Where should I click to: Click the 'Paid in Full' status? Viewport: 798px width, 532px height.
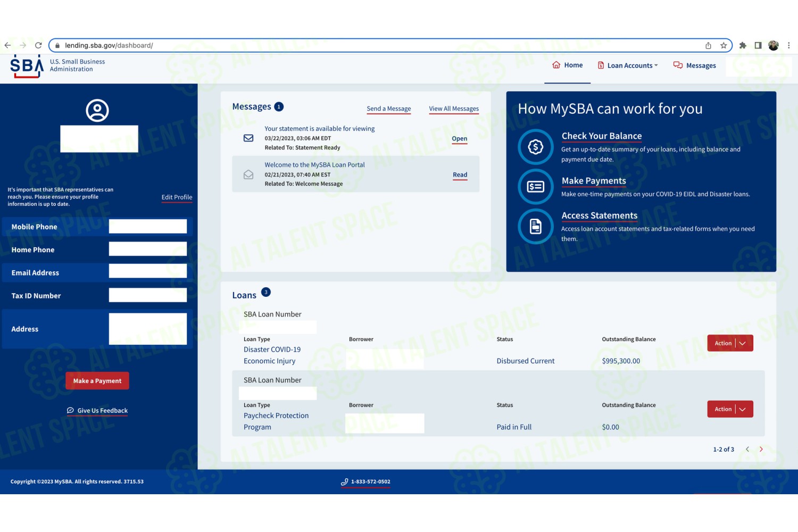pos(514,427)
